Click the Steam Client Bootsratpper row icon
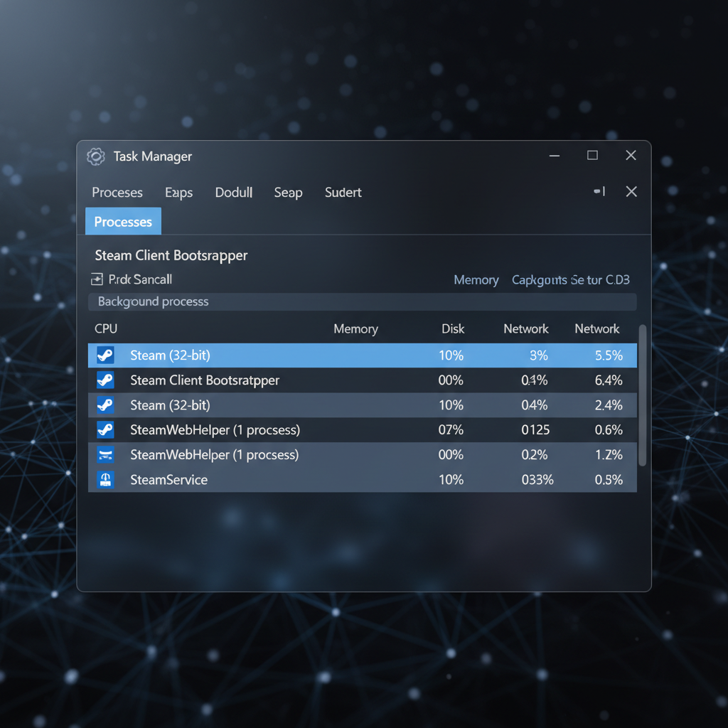This screenshot has height=728, width=728. point(105,380)
